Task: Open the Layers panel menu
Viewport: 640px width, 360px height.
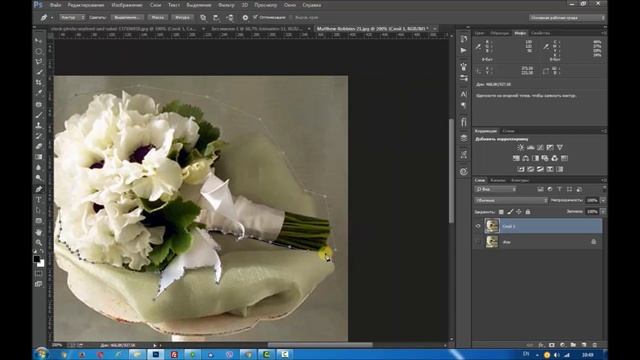Action: pos(604,180)
